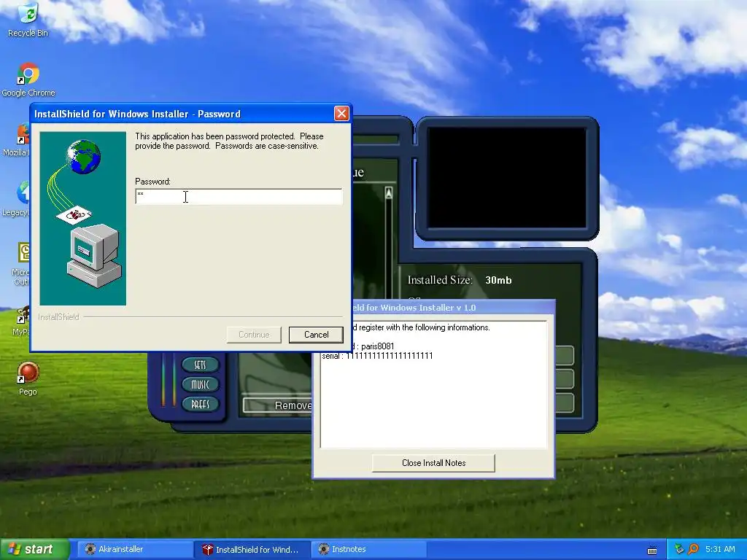Click scroll up arrow in Akira installer list
This screenshot has width=747, height=560.
click(389, 192)
